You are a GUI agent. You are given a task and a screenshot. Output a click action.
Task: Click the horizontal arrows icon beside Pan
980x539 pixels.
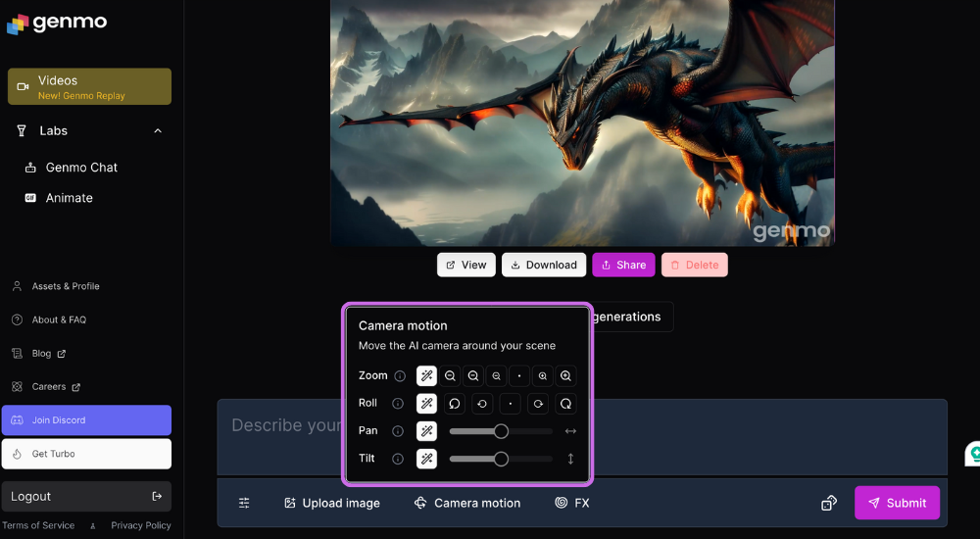coord(570,431)
